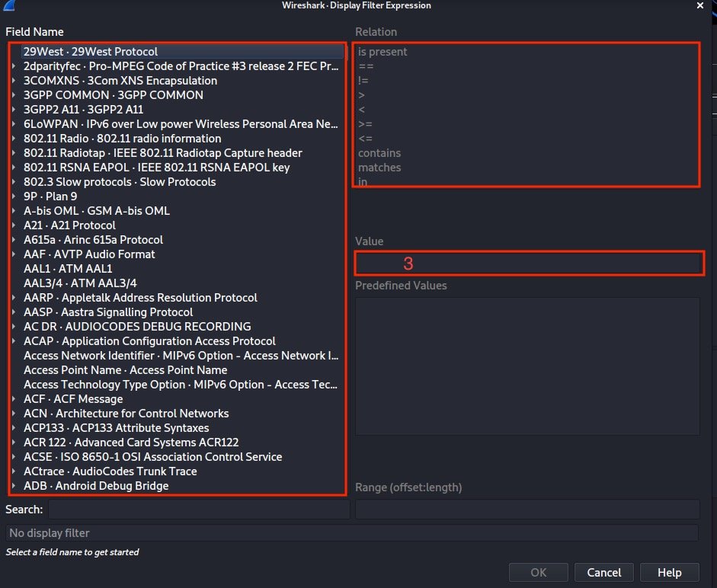The height and width of the screenshot is (588, 717).
Task: Expand the 2dparityfec protocol tree node
Action: click(x=14, y=66)
